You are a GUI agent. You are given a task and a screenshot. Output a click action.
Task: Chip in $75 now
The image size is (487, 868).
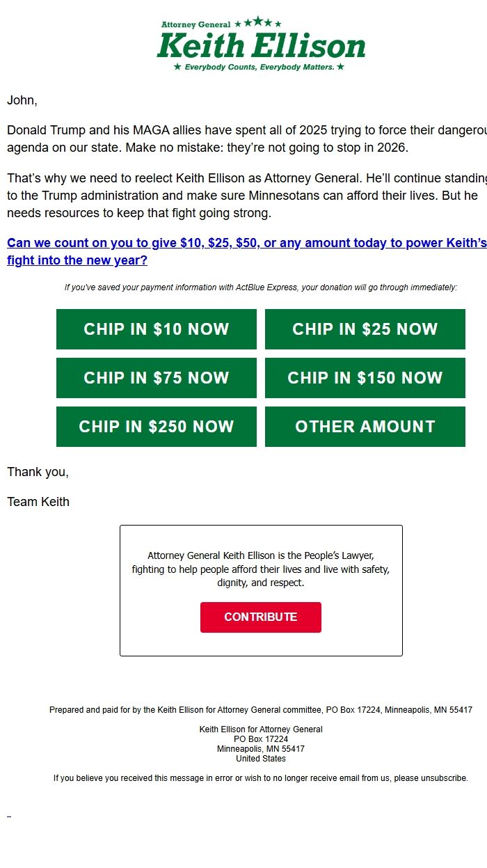(x=156, y=377)
